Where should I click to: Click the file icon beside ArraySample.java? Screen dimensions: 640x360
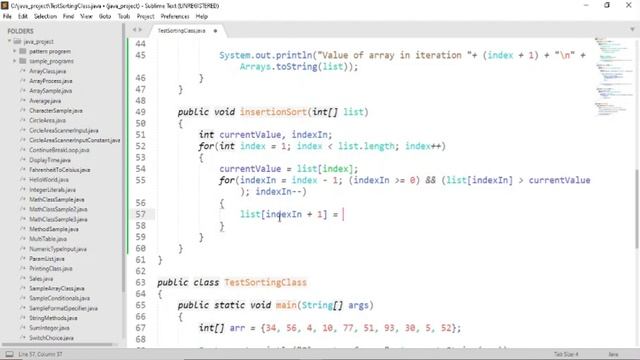click(x=23, y=91)
